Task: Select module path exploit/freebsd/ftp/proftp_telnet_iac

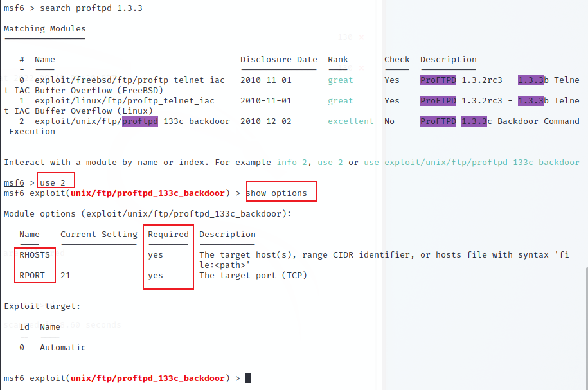Action: [130, 80]
